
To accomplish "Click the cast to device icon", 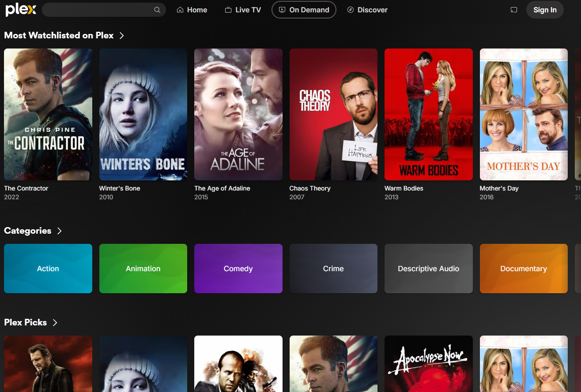I will click(x=513, y=10).
